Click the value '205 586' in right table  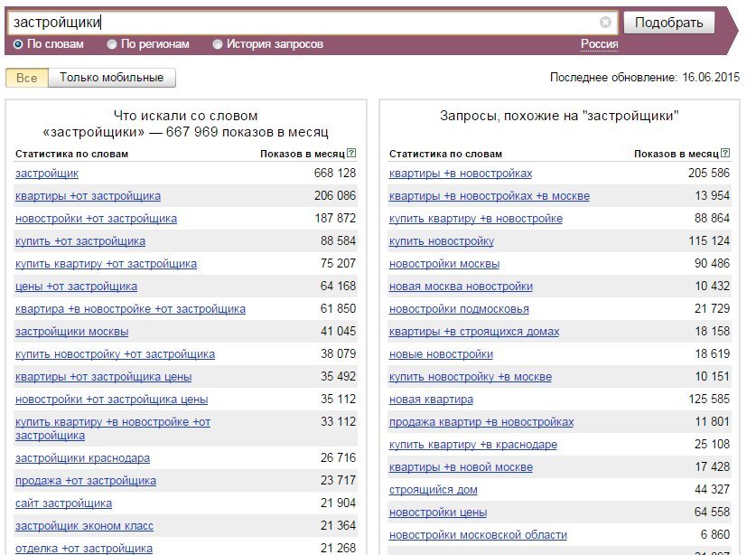click(x=709, y=173)
